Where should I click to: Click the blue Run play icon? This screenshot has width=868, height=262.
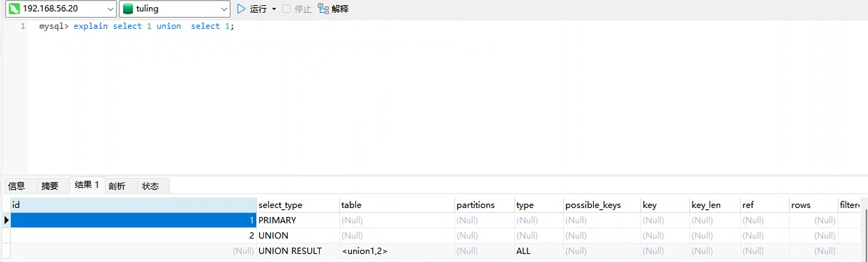click(241, 9)
